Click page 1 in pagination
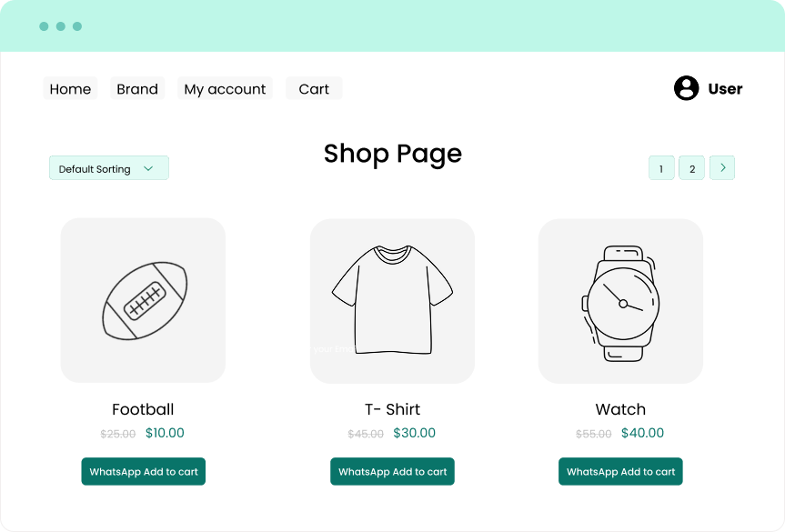This screenshot has height=532, width=785. [x=661, y=167]
